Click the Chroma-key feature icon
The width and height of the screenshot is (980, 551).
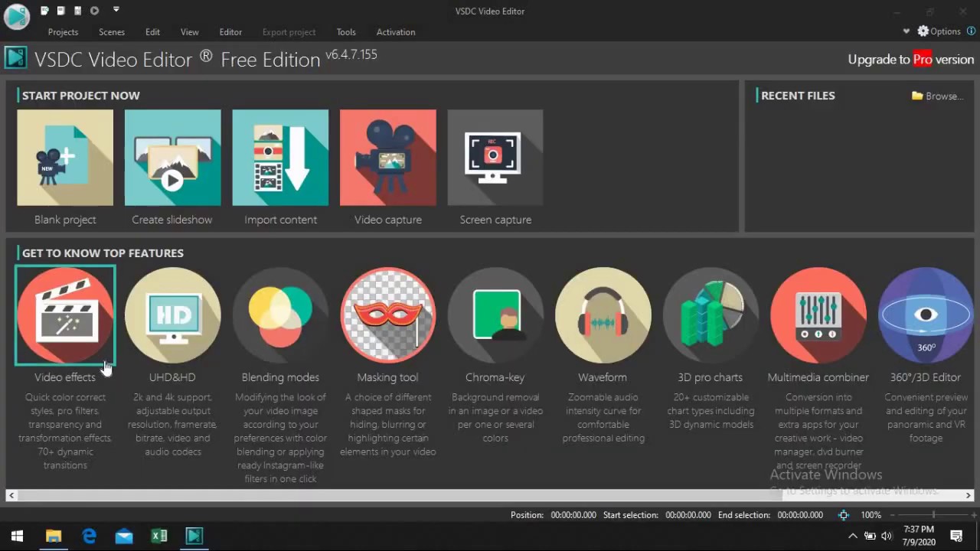coord(495,315)
